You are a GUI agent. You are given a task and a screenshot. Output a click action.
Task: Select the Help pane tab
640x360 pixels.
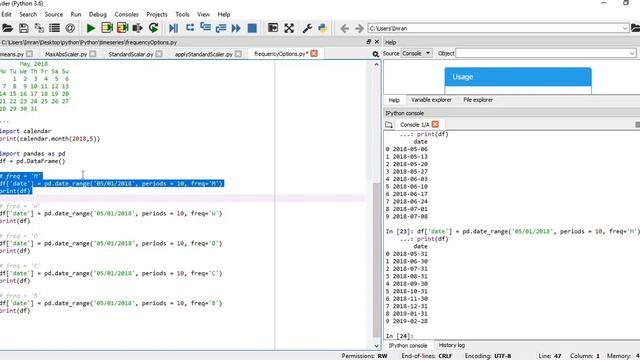pos(394,100)
